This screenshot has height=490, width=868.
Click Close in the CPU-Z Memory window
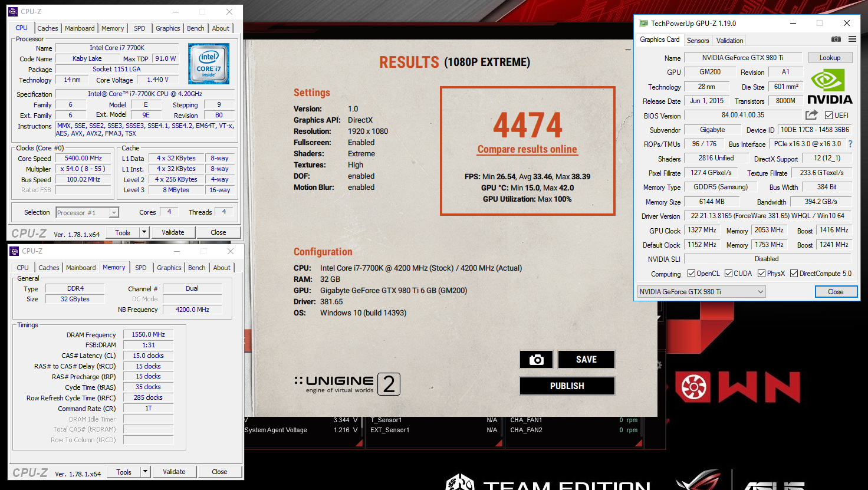(x=219, y=472)
